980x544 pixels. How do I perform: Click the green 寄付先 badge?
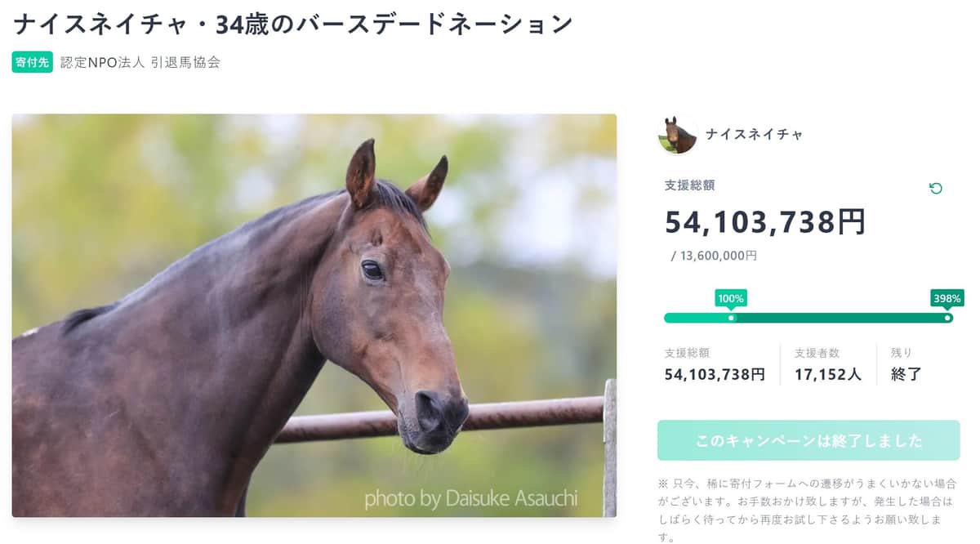32,62
